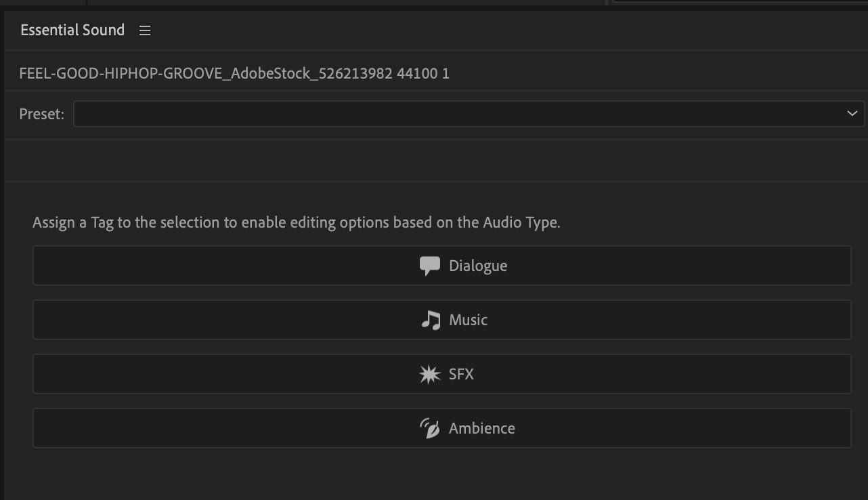The height and width of the screenshot is (500, 868).
Task: Open the Essential Sound panel menu icon
Action: click(145, 30)
